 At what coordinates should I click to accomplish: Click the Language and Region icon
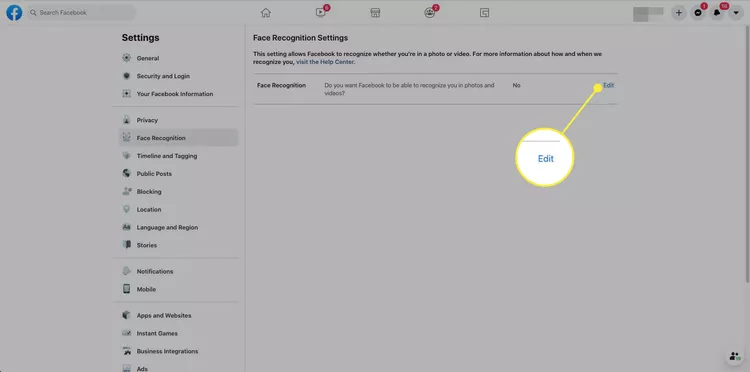[x=126, y=227]
